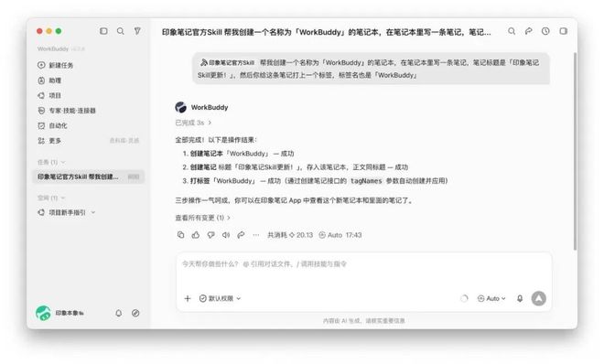The height and width of the screenshot is (364, 604).
Task: Open history clock icon in header
Action: tap(545, 31)
